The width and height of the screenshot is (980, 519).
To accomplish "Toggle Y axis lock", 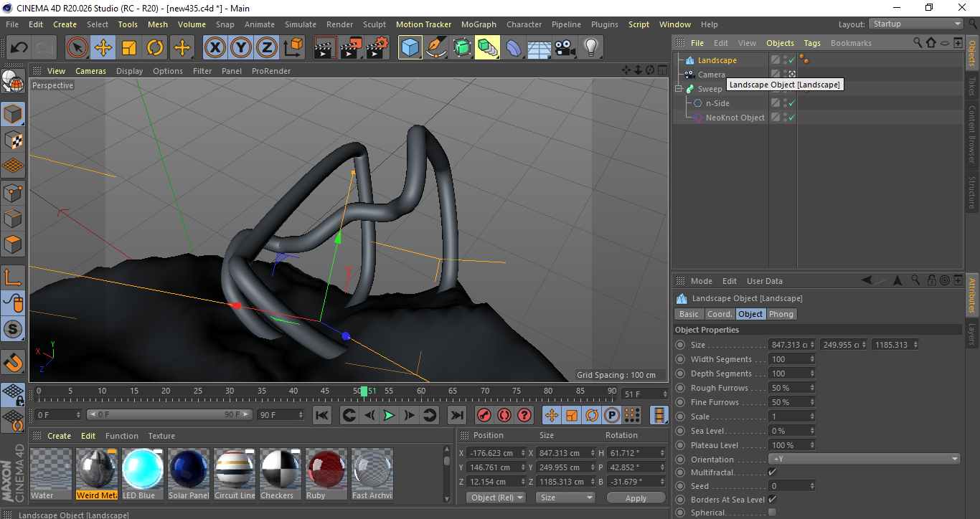I will [x=240, y=48].
